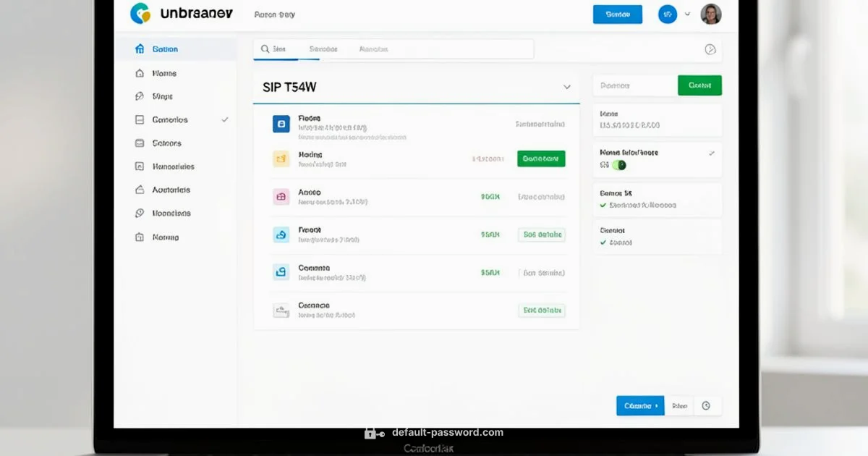This screenshot has height=456, width=868.
Task: Click the yellow icon in the second list row
Action: 281,159
